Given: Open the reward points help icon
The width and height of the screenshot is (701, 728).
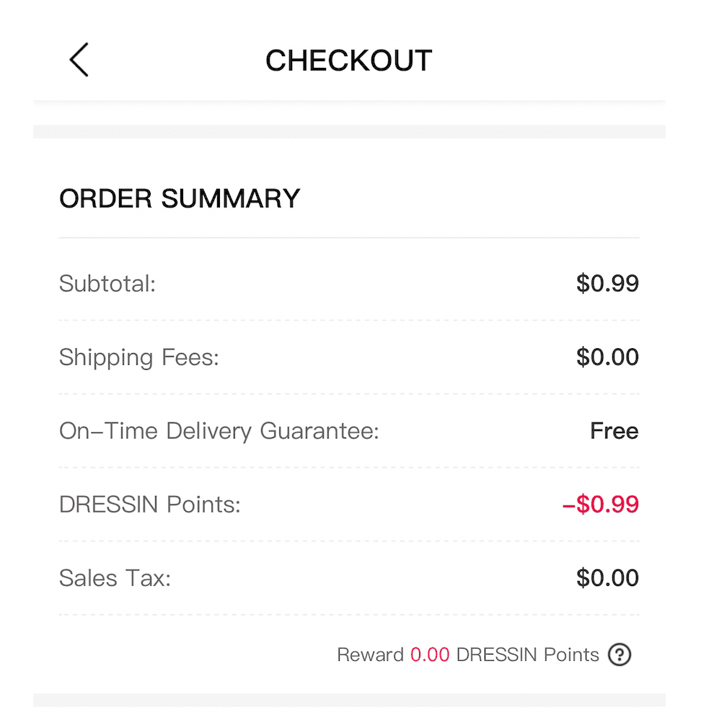Looking at the screenshot, I should [620, 654].
